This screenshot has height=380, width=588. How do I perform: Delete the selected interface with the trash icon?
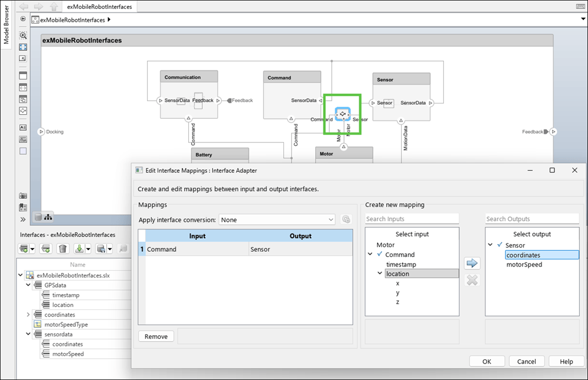pos(63,249)
